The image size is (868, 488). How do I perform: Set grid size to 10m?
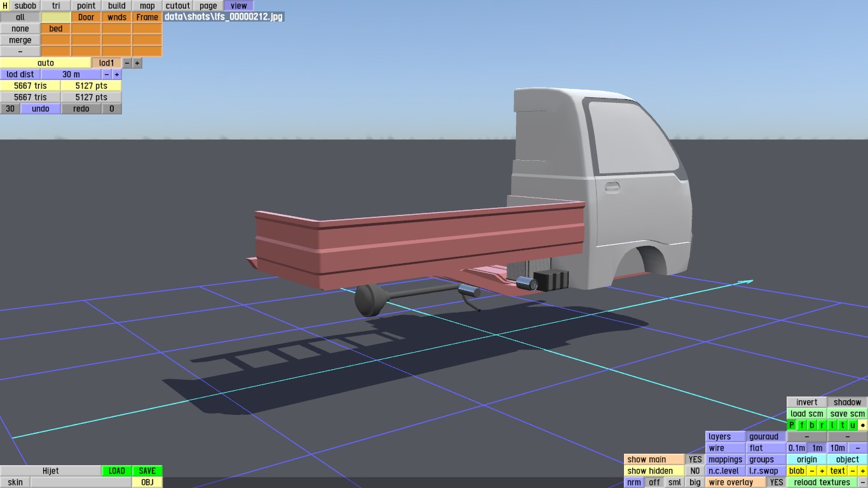click(837, 448)
